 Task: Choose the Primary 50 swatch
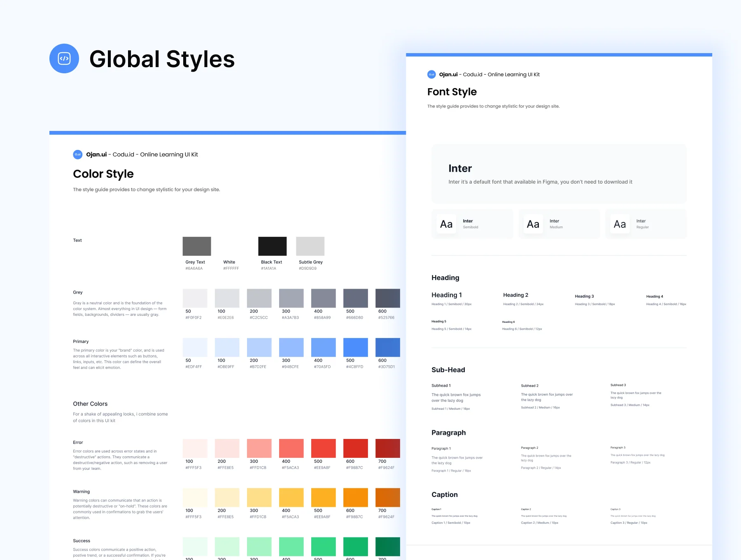pos(195,348)
